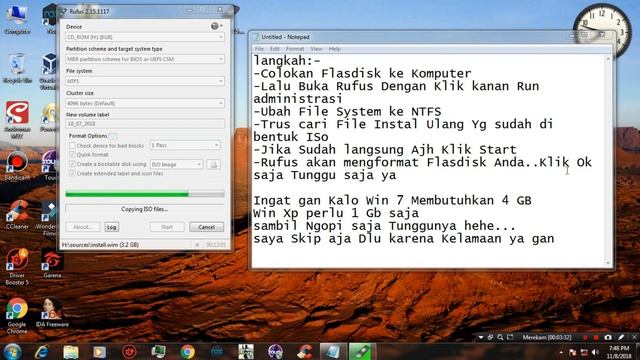The width and height of the screenshot is (640, 360).
Task: Open Windows Start orb
Action: coord(13,351)
